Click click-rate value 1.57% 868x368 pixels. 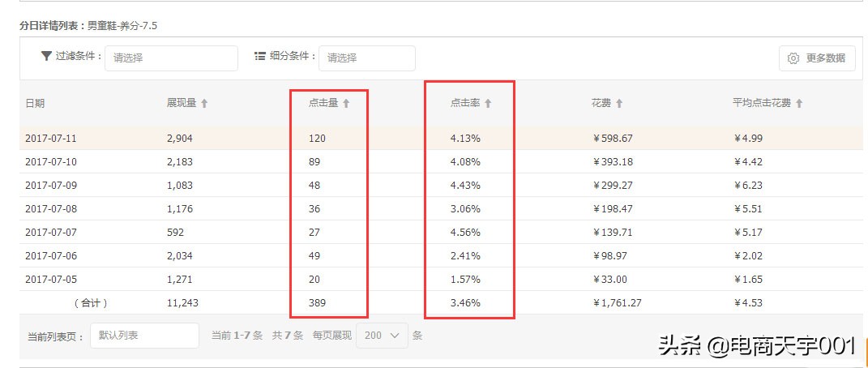coord(465,280)
